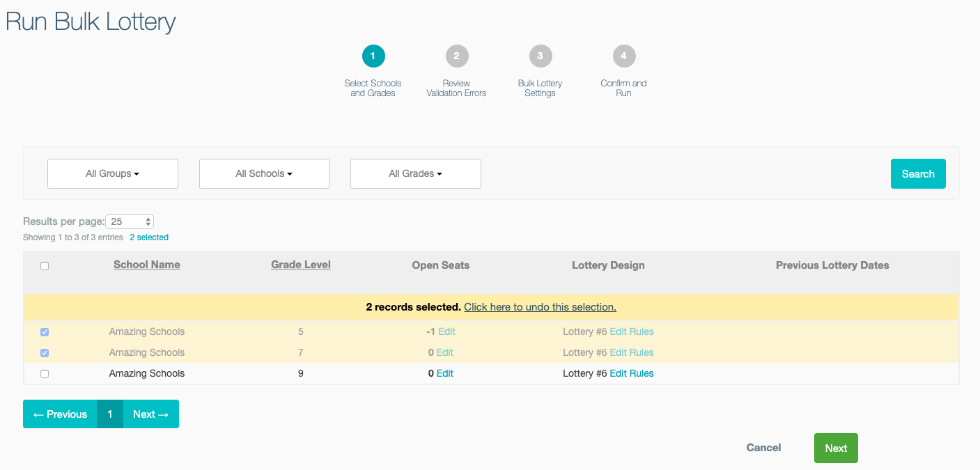Check the Grade 9 Amazing Schools row

click(x=45, y=374)
